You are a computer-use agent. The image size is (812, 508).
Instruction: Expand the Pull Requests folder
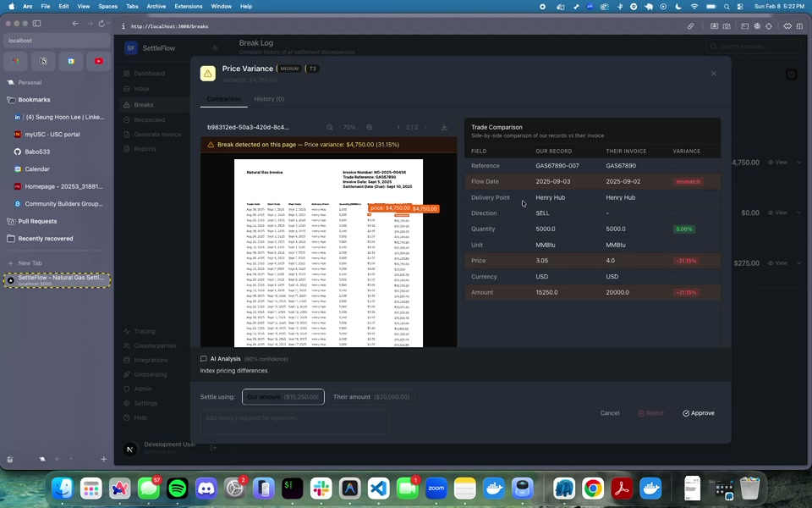click(x=37, y=220)
